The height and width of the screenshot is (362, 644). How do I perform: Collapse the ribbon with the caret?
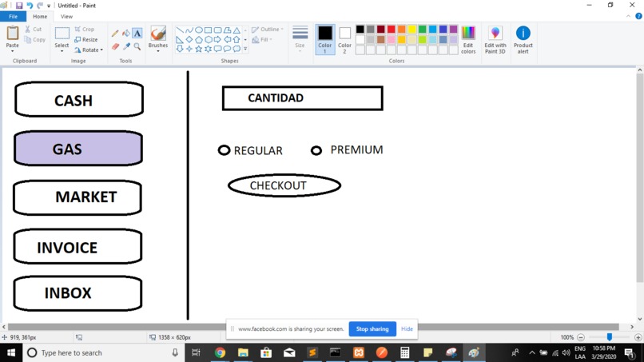point(628,17)
